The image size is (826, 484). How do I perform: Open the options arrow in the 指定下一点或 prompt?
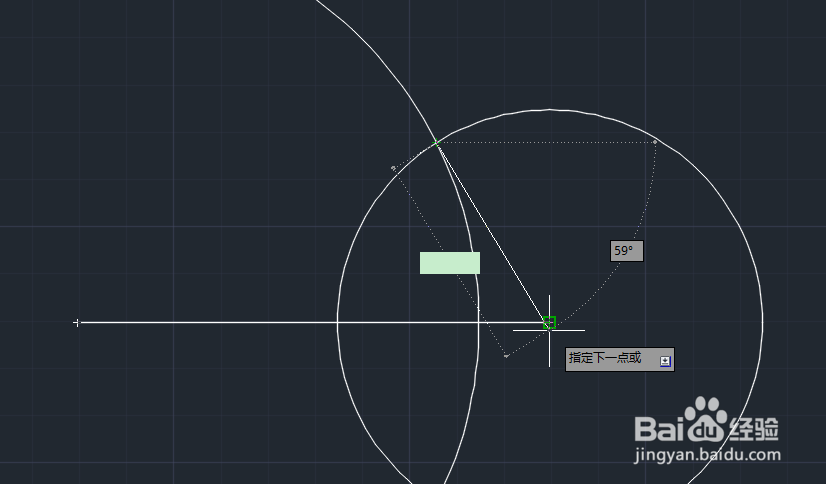click(x=665, y=361)
